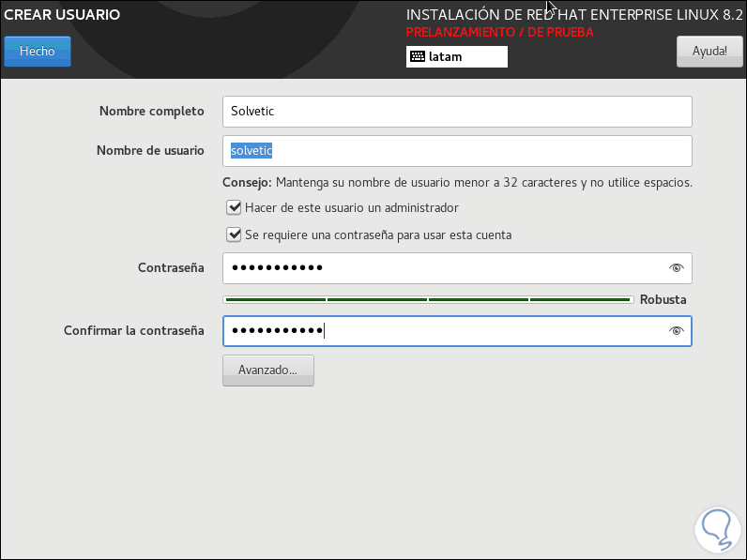This screenshot has height=560, width=747.
Task: Click the keyboard icon next to latam
Action: click(x=418, y=56)
